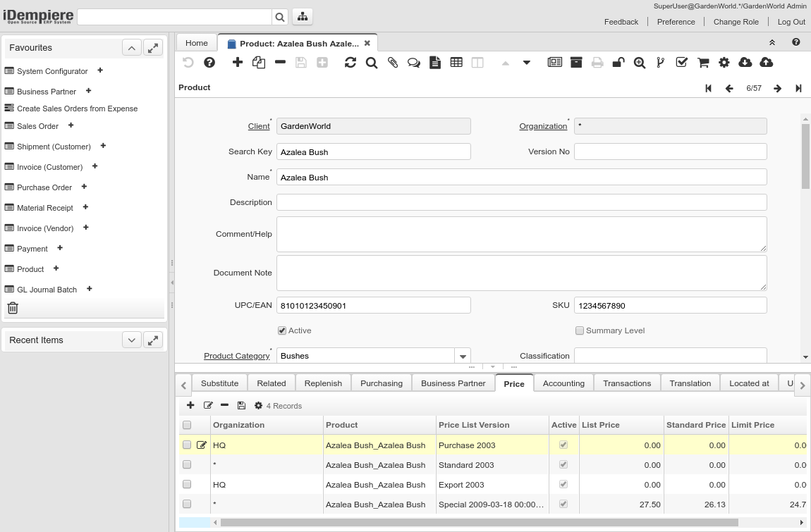Select the Standard 2003 row checkbox
This screenshot has width=811, height=532.
[x=187, y=465]
